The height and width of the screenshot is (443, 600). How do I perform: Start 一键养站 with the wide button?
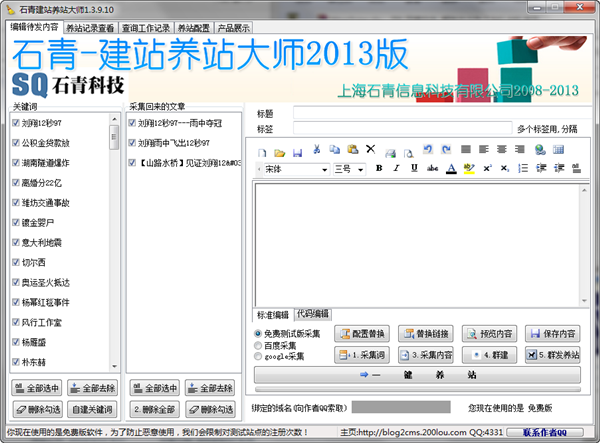tap(417, 375)
